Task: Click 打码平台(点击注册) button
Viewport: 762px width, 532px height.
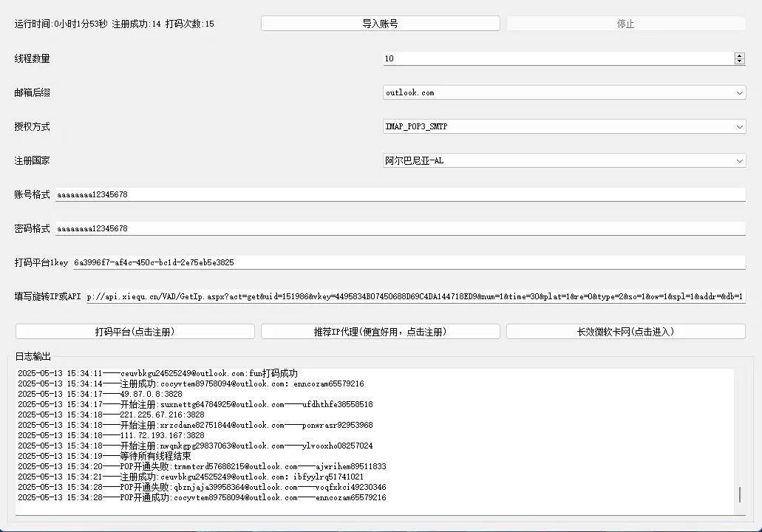Action: point(135,331)
